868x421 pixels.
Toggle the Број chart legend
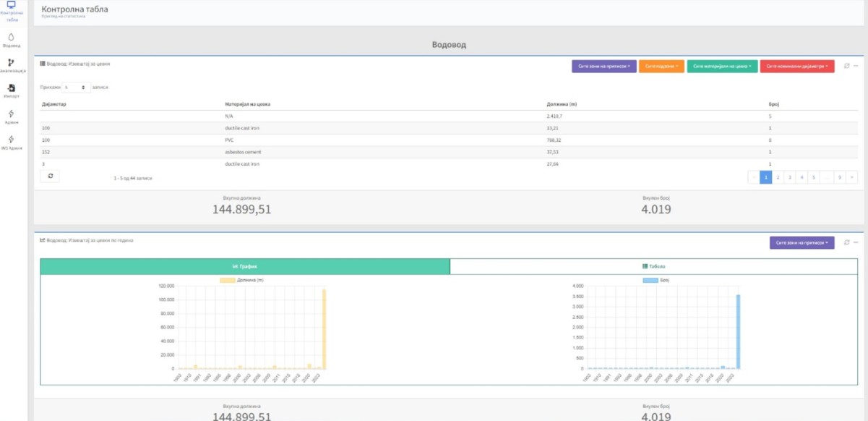656,280
